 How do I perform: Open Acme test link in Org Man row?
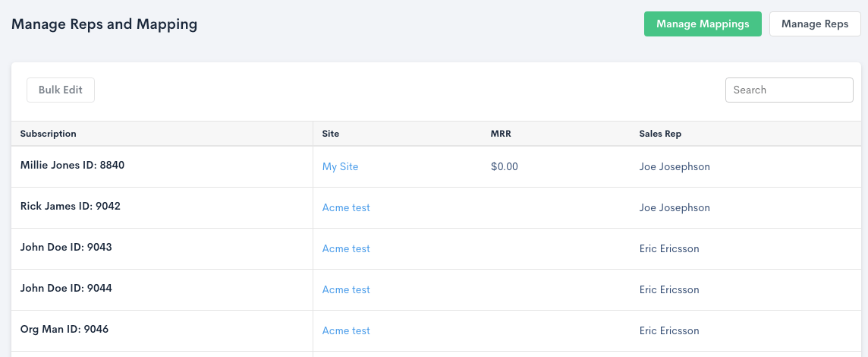tap(346, 330)
